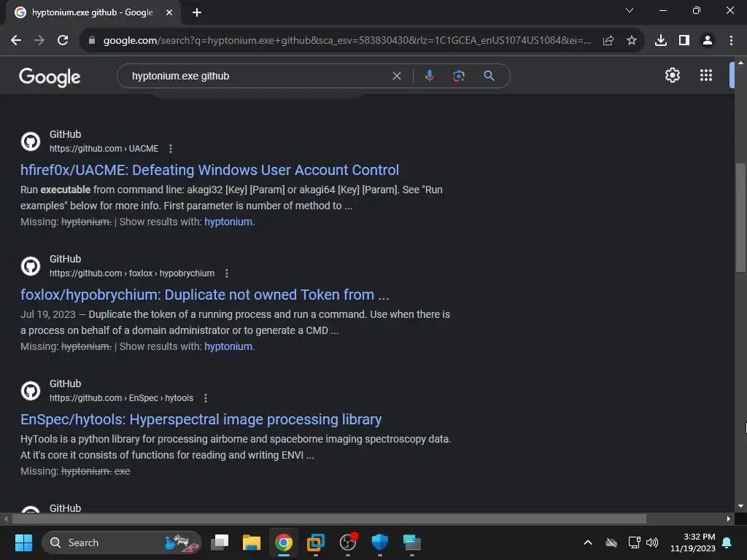Click the scroll down arrow
Screen dimensions: 747x560
click(x=740, y=506)
